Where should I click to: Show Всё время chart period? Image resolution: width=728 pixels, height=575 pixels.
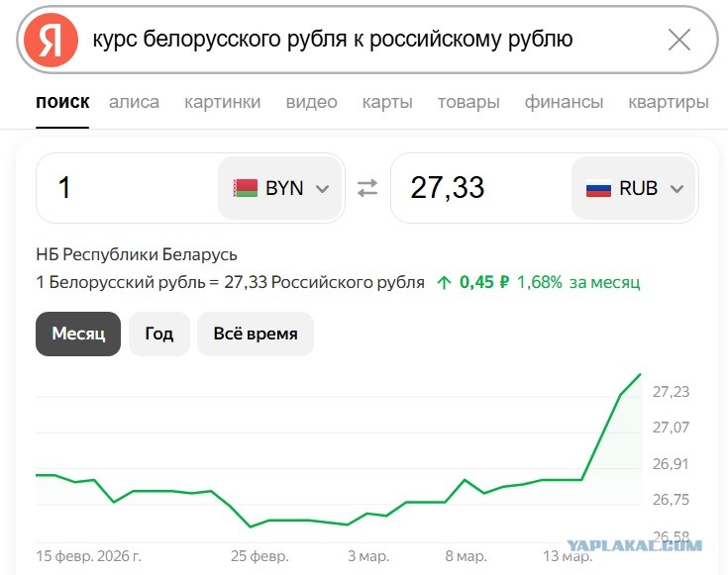[255, 334]
